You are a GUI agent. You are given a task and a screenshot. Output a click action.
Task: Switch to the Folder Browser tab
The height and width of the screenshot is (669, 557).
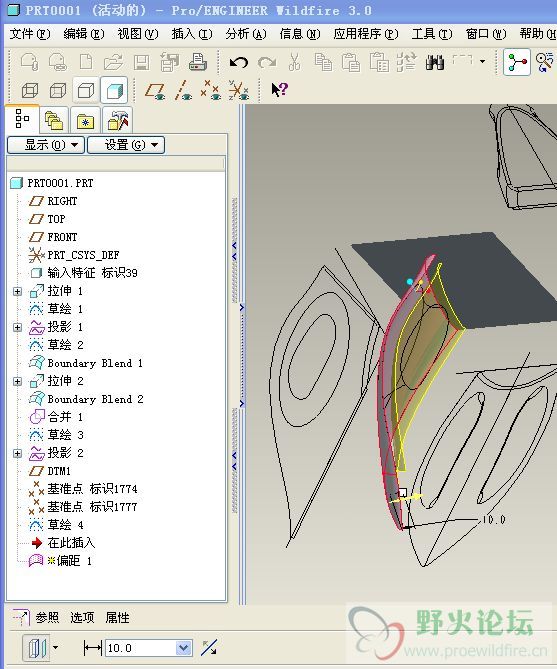(53, 120)
